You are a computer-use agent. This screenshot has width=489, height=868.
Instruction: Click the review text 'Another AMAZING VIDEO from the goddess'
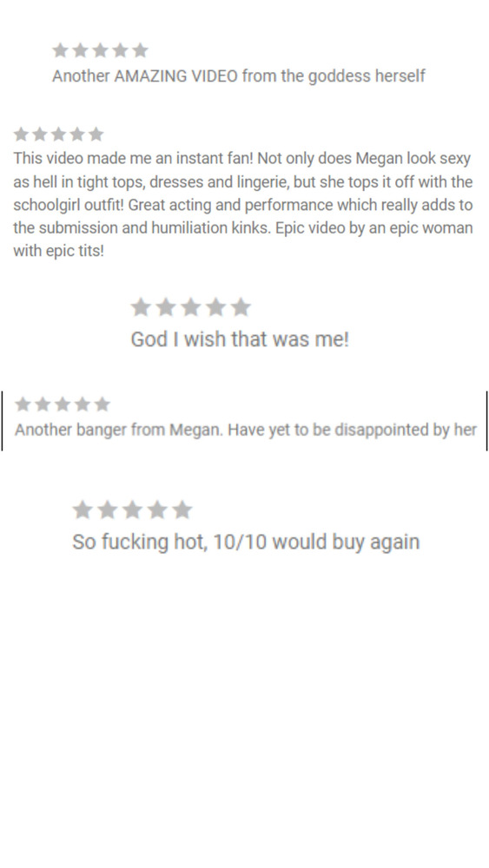(238, 76)
